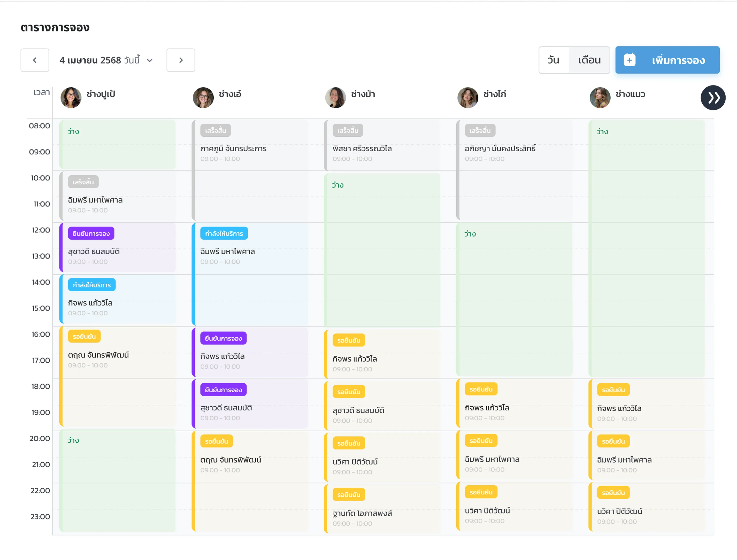737x560 pixels.
Task: Open the date dropdown chevron beside วันนี้
Action: tap(150, 60)
